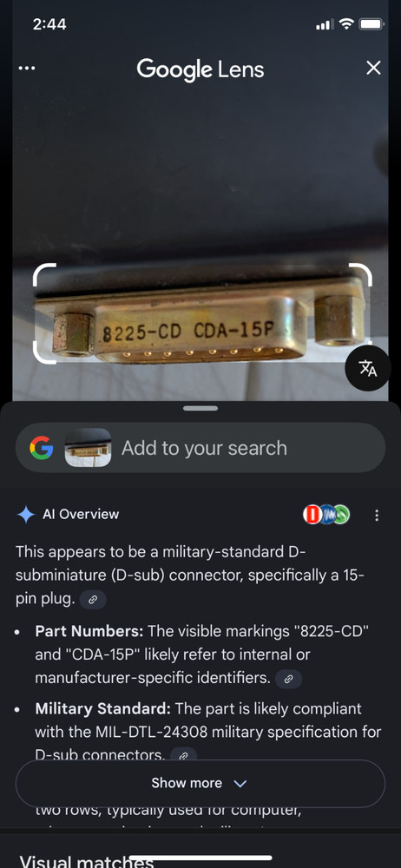
Task: Expand AI Overview with Show more
Action: (x=200, y=783)
